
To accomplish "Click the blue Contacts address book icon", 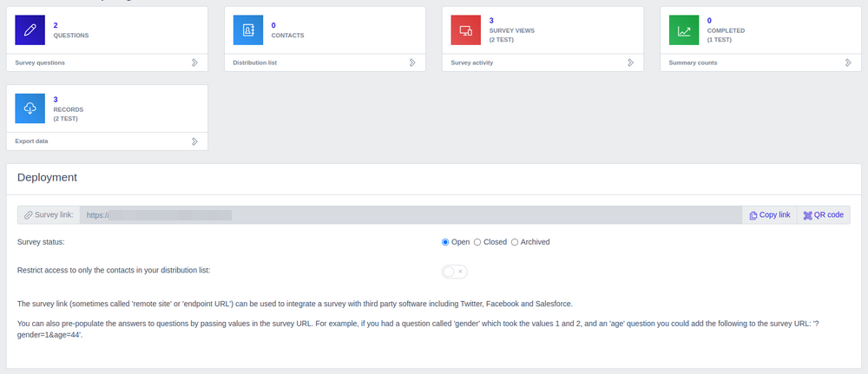I will click(248, 30).
